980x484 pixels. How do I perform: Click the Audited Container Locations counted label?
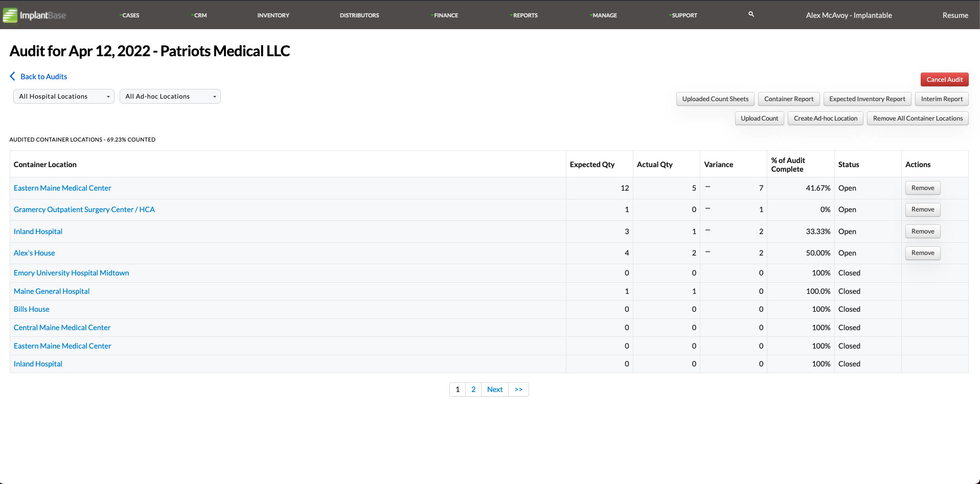click(x=82, y=140)
